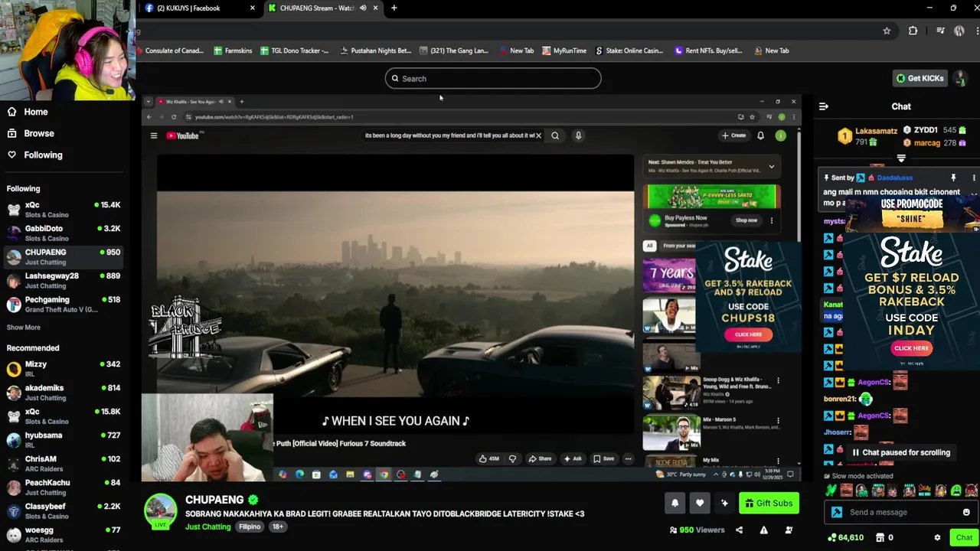This screenshot has width=980, height=551.
Task: Open browser media controls icon
Action: (x=940, y=31)
